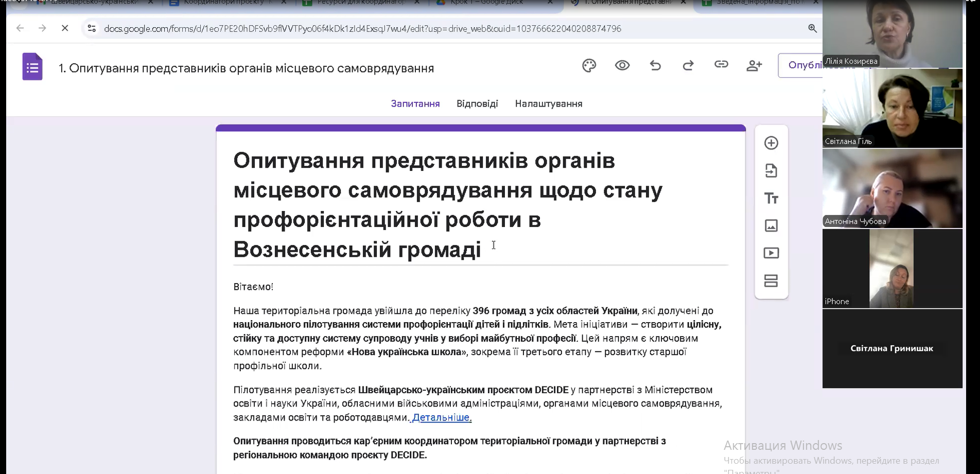This screenshot has width=980, height=474.
Task: Select the Запитання tab
Action: pos(415,103)
